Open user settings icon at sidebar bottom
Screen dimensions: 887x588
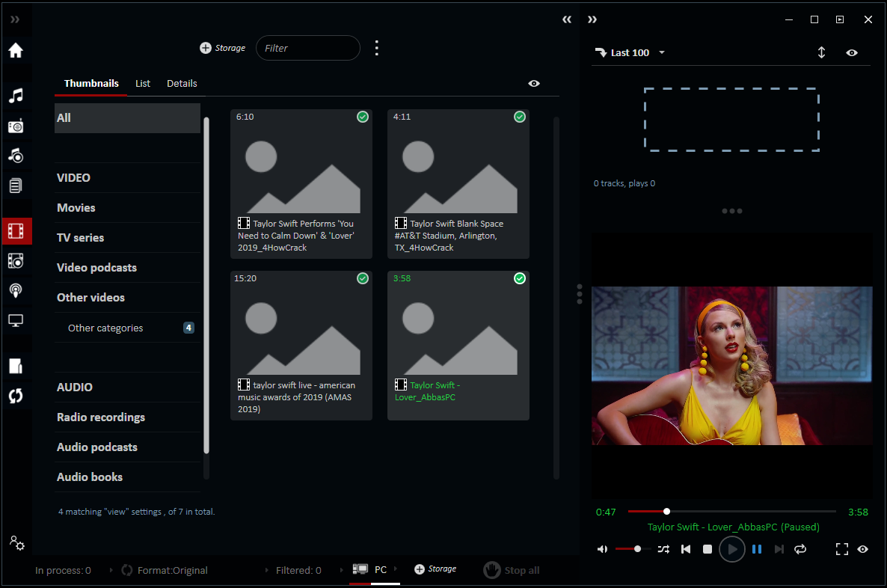[x=16, y=543]
